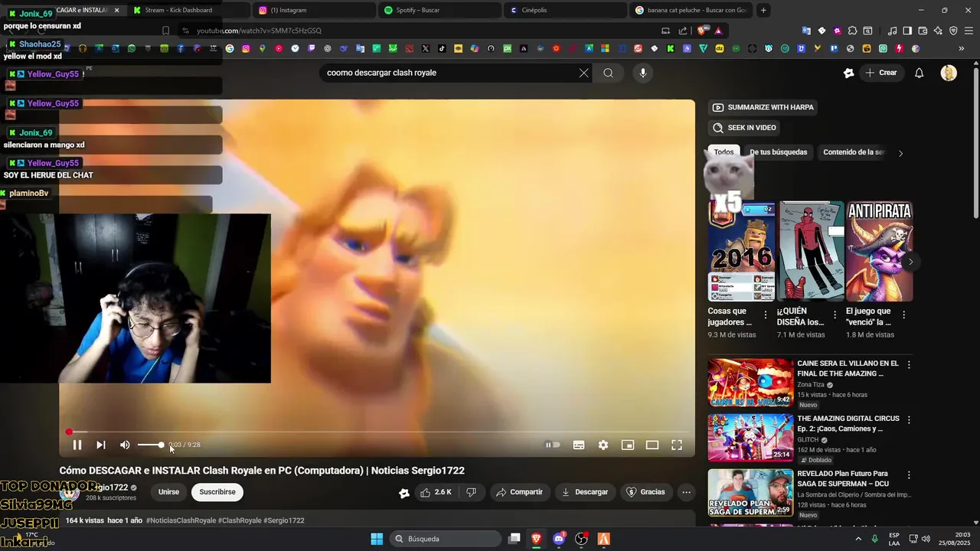Clear the YouTube search box text

(583, 73)
